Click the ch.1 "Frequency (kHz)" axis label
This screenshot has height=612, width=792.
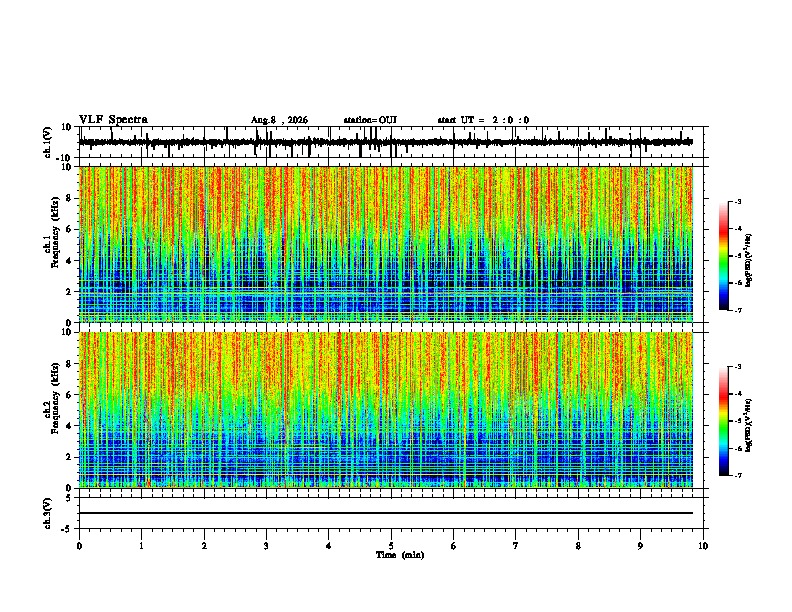55,232
